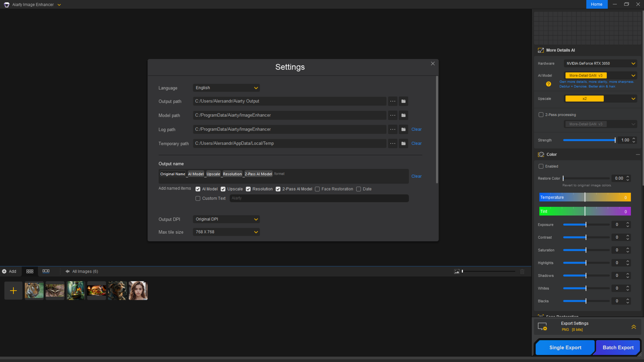Click the Batch Export button
This screenshot has width=644, height=362.
coord(618,347)
